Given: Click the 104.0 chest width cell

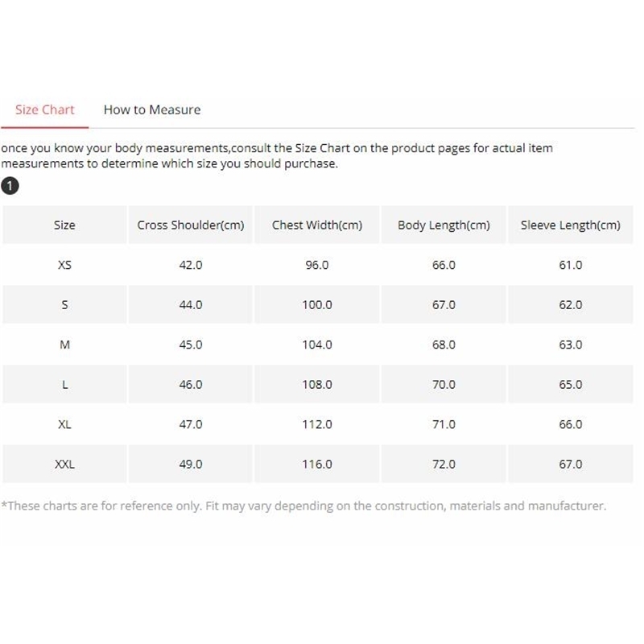Looking at the screenshot, I should (317, 345).
